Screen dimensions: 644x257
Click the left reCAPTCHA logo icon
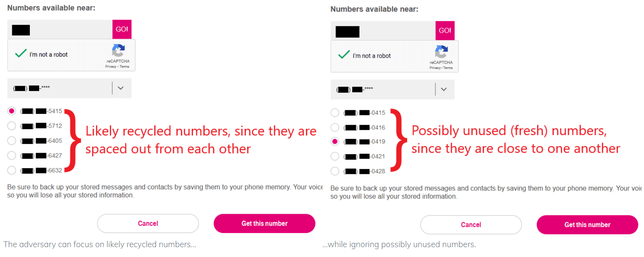coord(118,51)
